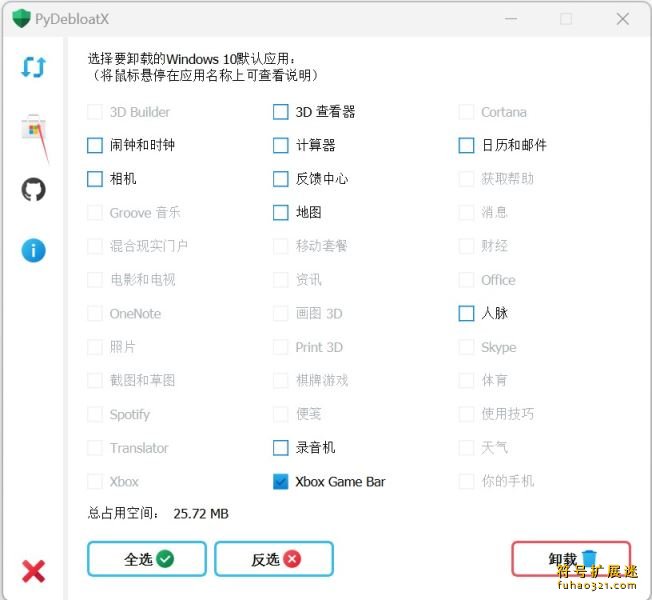652x600 pixels.
Task: Check the 3D 查看器 checkbox
Action: 280,112
